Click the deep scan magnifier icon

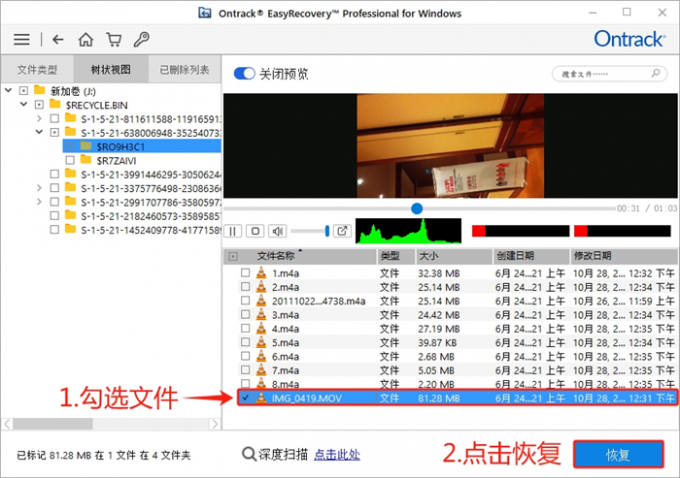249,454
